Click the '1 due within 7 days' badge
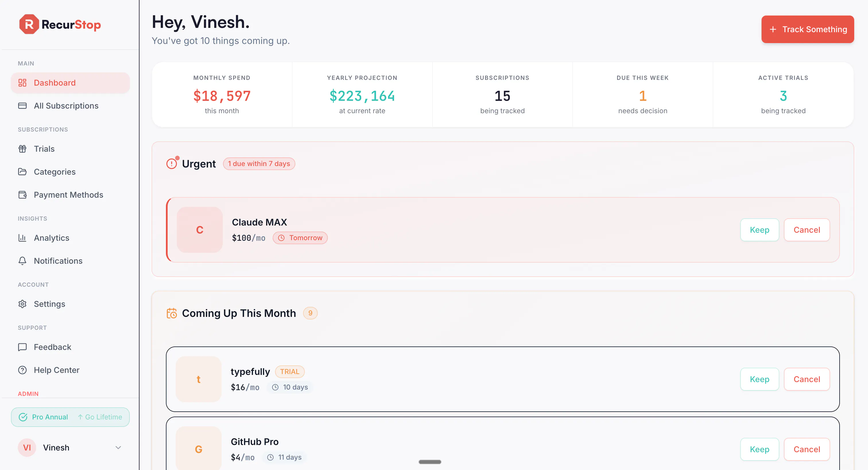The width and height of the screenshot is (868, 470). tap(259, 163)
